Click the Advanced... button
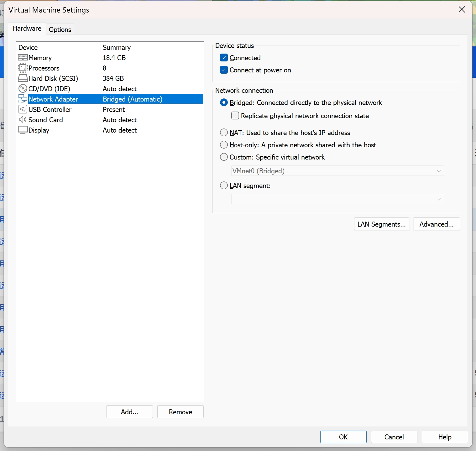476x451 pixels. (436, 224)
